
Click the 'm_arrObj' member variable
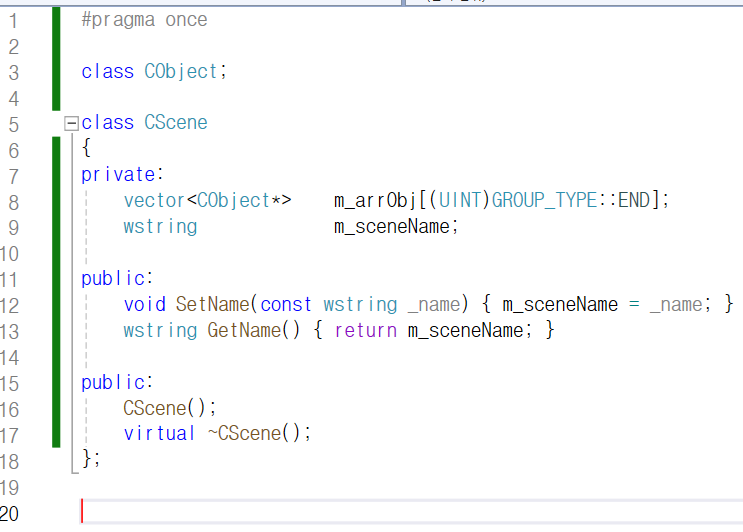coord(376,201)
